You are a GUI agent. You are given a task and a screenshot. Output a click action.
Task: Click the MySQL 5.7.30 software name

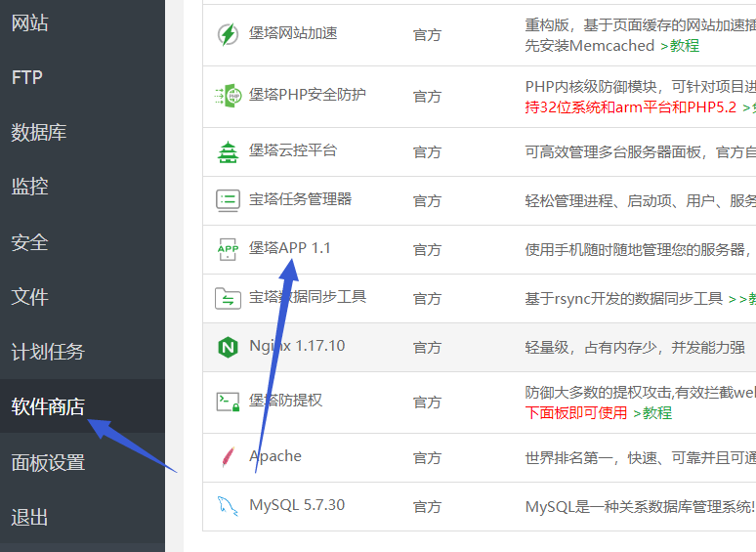(x=297, y=505)
